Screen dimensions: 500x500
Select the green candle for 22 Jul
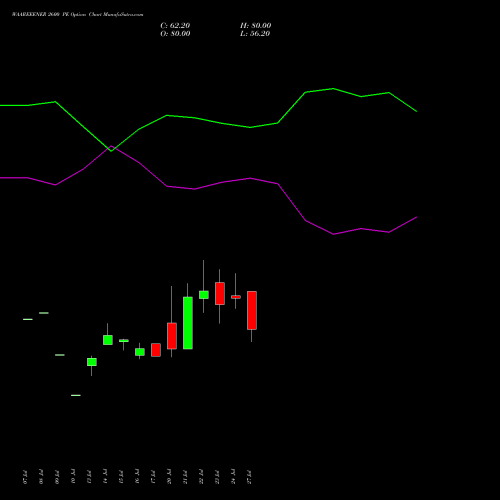pyautogui.click(x=204, y=295)
